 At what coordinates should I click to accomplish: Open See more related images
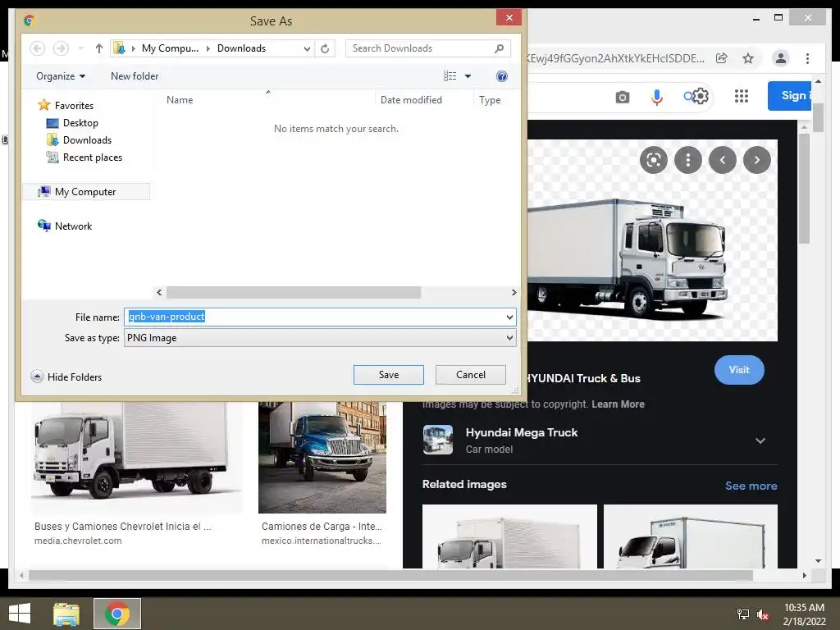pos(751,486)
